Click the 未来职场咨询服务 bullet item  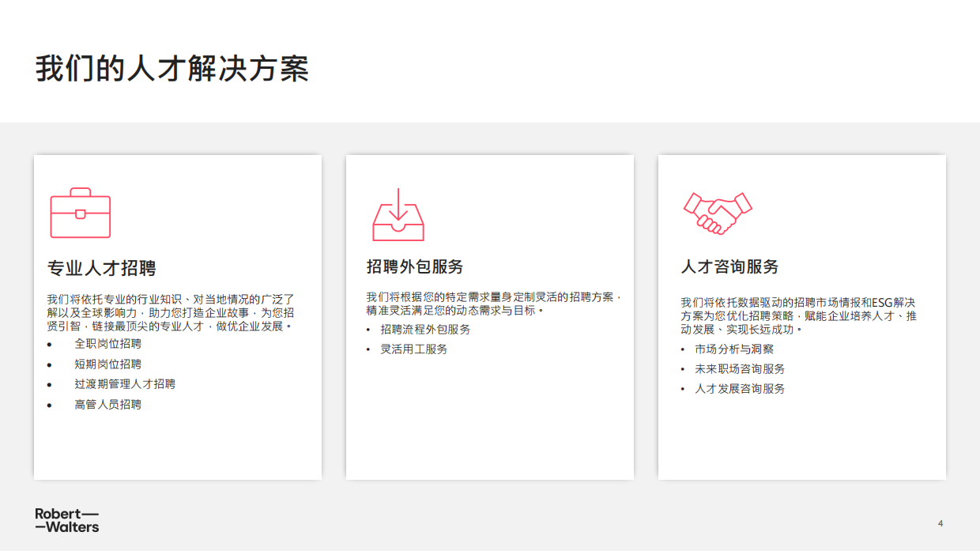point(740,368)
